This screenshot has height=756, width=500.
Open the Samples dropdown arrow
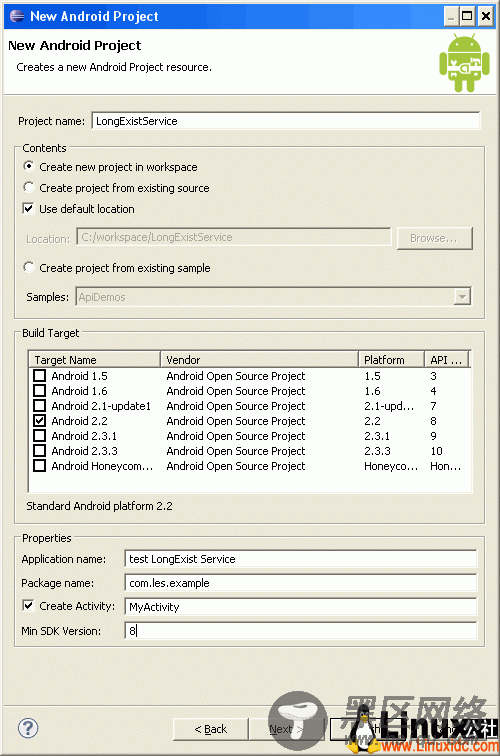[x=462, y=297]
